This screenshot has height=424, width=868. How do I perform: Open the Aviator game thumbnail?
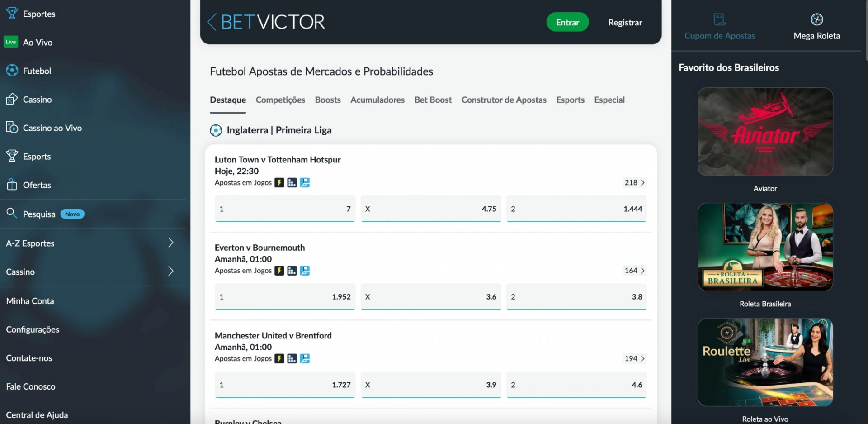pos(765,132)
